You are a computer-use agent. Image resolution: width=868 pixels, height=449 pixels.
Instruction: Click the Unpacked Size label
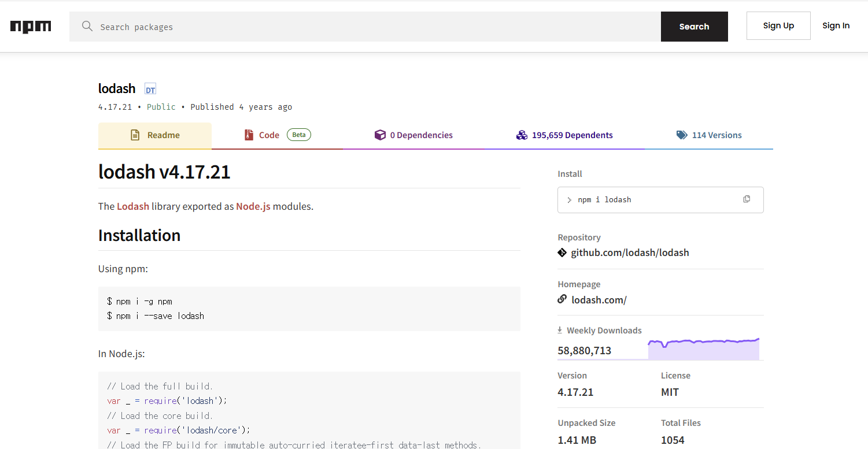pos(586,423)
